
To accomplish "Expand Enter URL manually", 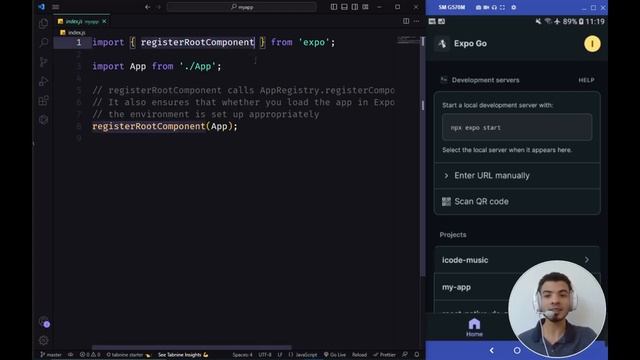I will (517, 176).
